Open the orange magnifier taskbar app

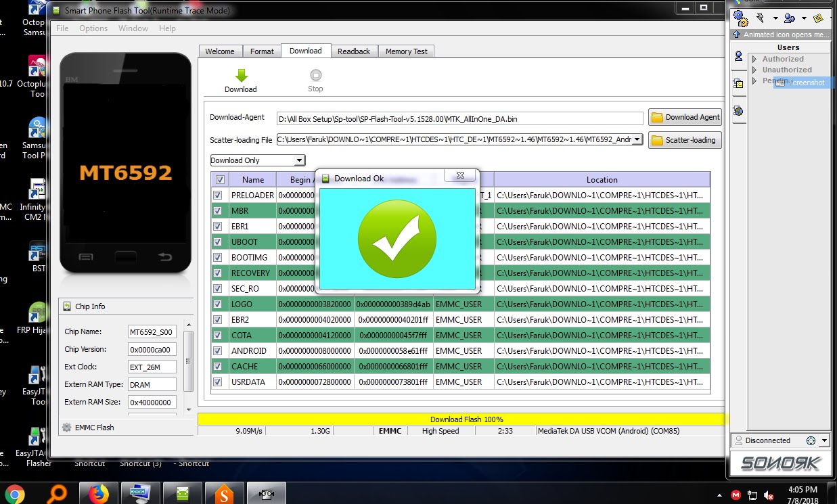coord(58,495)
